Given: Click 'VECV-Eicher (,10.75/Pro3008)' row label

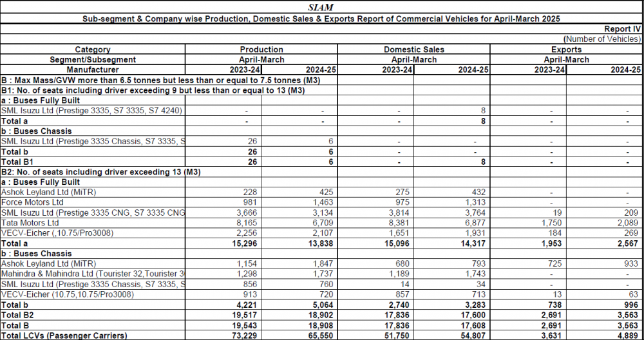Looking at the screenshot, I should point(57,233).
